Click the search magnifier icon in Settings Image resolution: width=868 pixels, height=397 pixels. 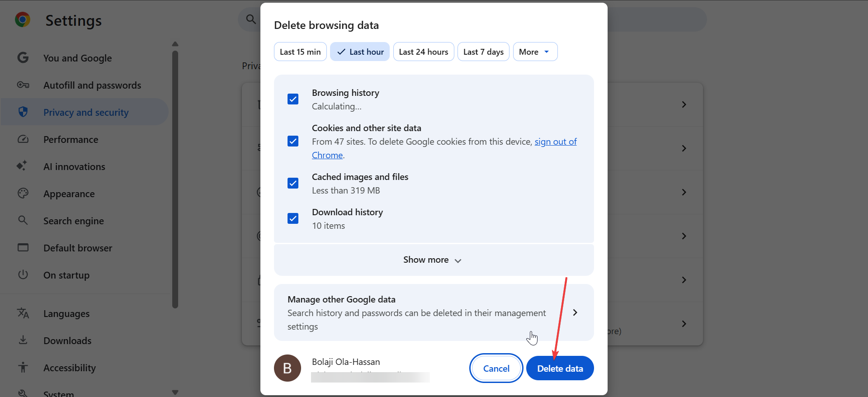251,19
